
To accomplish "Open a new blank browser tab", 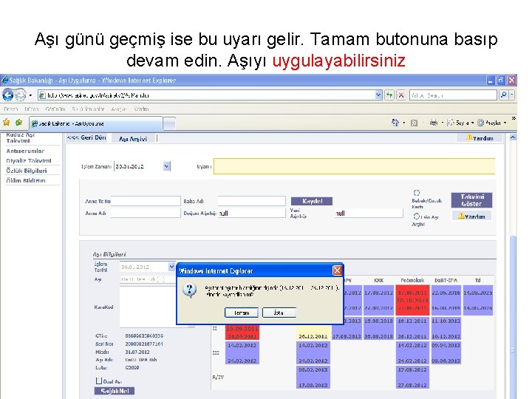I will [169, 124].
